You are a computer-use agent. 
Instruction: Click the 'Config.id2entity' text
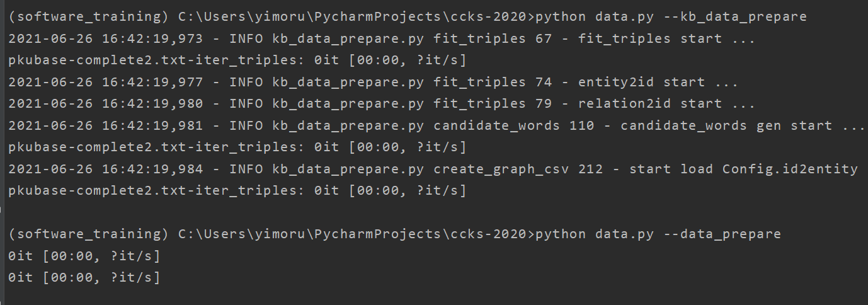[790, 168]
